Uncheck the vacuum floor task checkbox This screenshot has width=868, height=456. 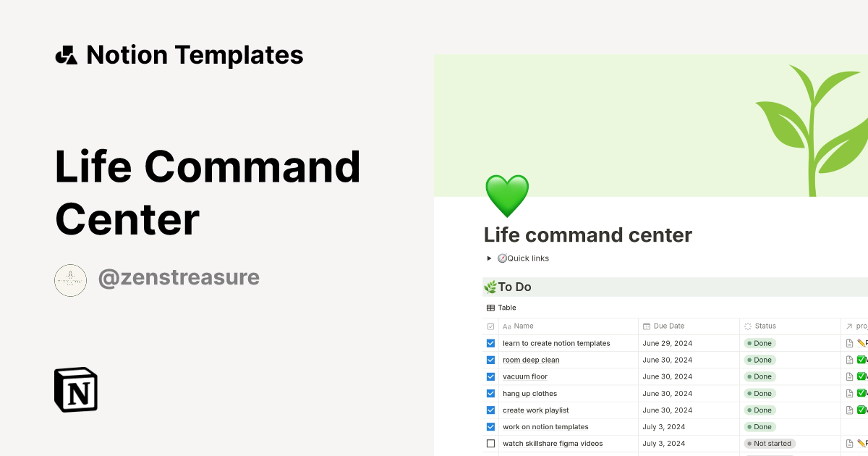(490, 376)
